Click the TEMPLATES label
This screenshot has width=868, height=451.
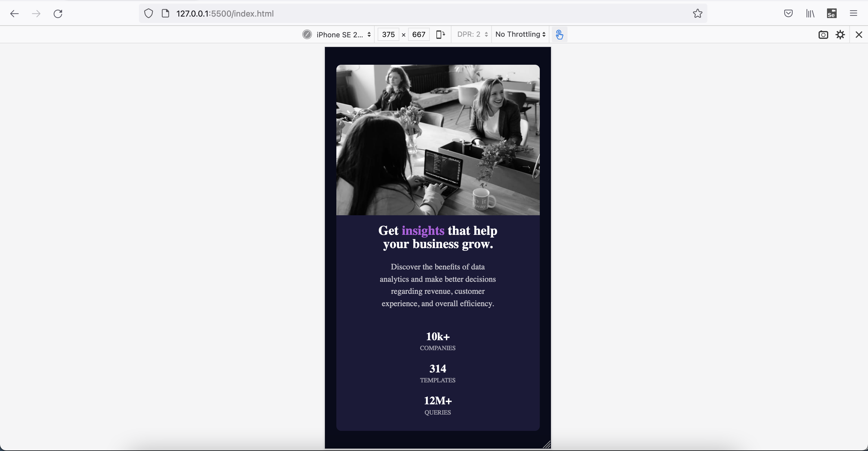438,380
